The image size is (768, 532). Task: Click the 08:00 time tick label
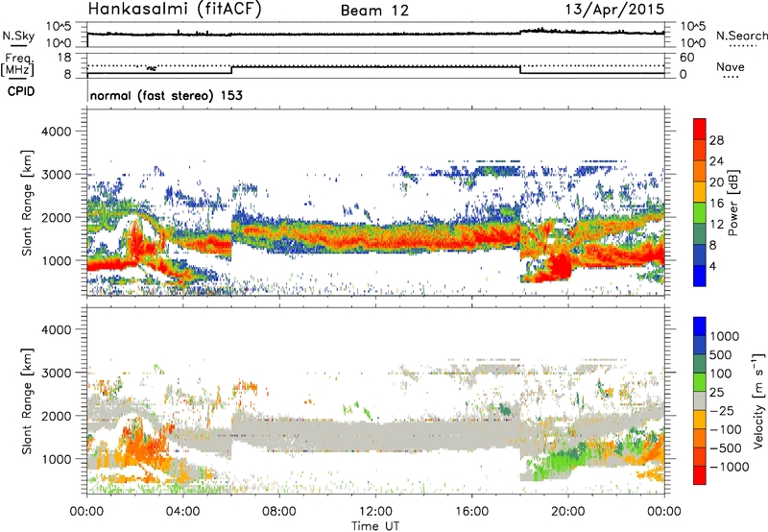point(279,512)
